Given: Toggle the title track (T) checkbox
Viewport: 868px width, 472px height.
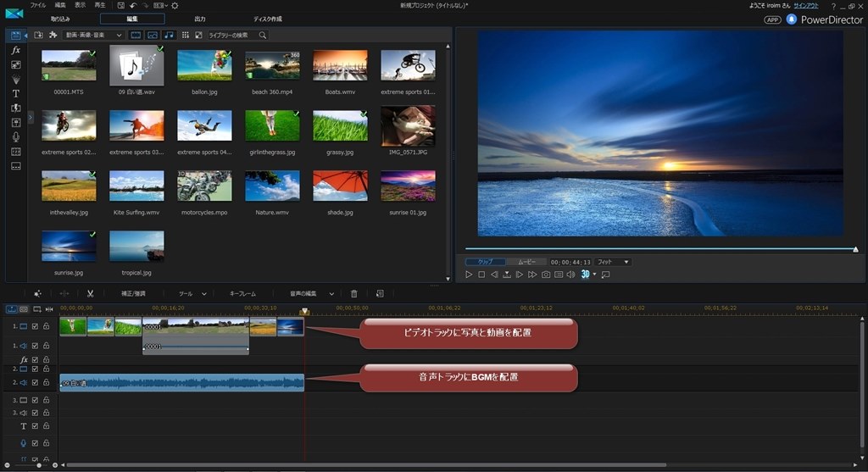Looking at the screenshot, I should tap(35, 426).
